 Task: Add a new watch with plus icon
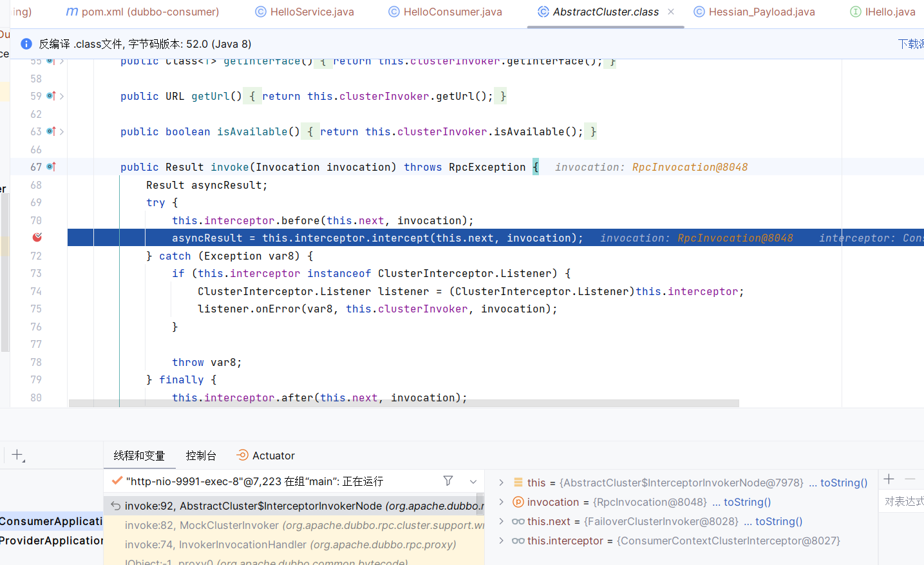pyautogui.click(x=889, y=479)
